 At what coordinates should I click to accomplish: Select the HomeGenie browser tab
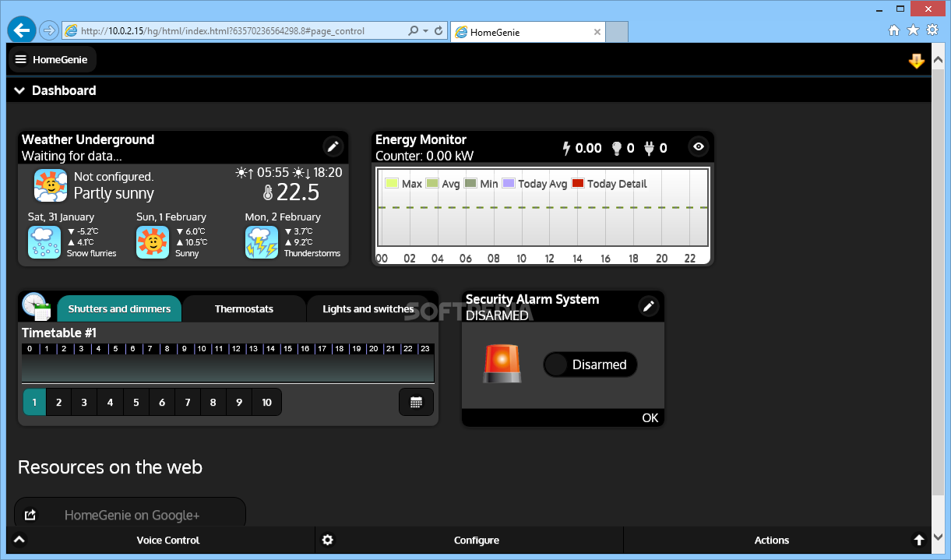[527, 32]
